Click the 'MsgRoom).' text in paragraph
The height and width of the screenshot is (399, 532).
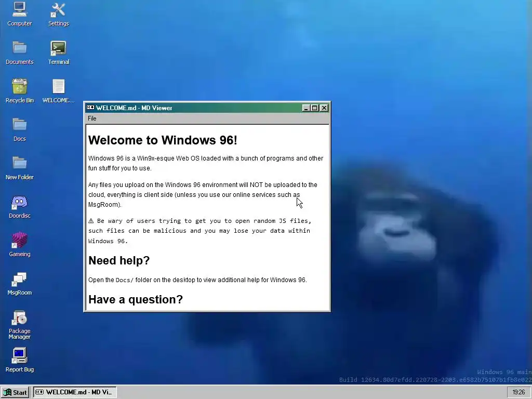coord(104,205)
